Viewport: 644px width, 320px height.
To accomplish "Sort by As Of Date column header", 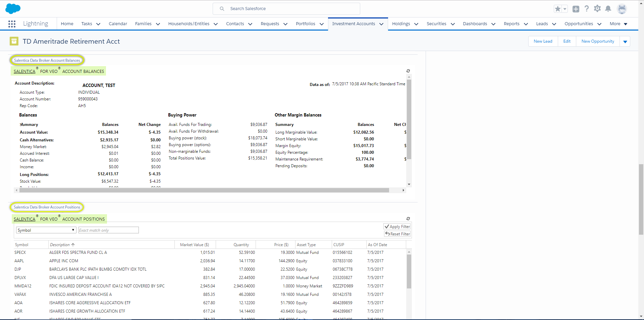I will pos(377,245).
